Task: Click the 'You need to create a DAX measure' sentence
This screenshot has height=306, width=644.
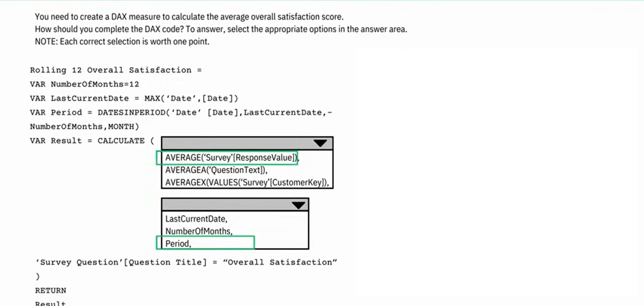Action: [189, 17]
